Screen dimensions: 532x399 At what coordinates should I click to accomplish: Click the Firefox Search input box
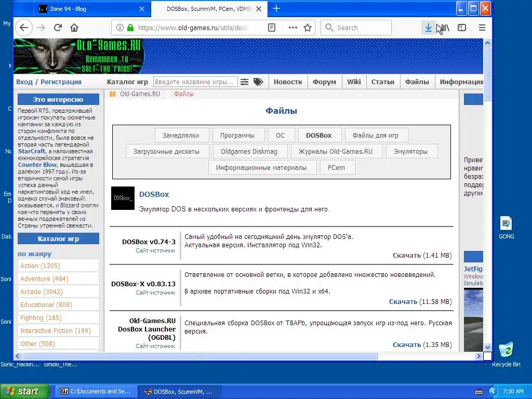tap(356, 28)
